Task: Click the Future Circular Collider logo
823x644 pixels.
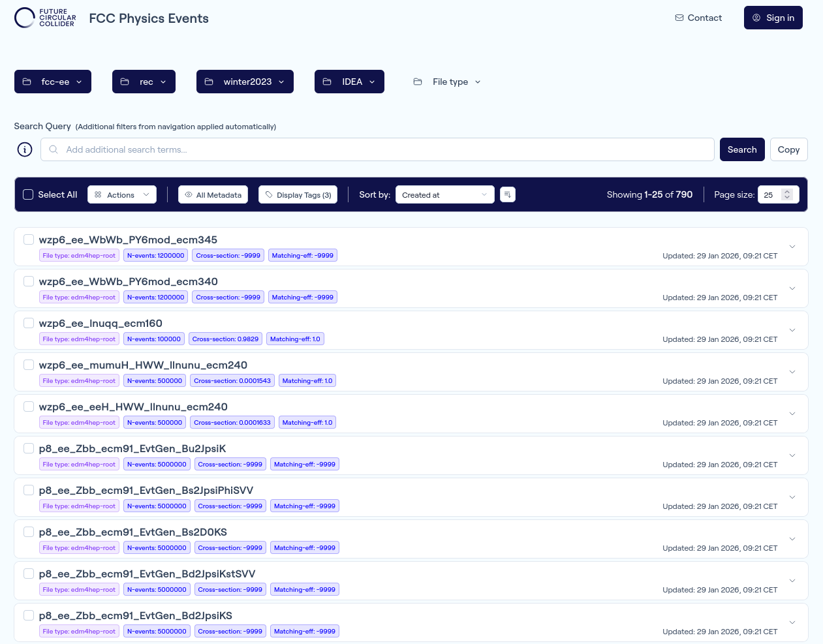Action: [44, 18]
